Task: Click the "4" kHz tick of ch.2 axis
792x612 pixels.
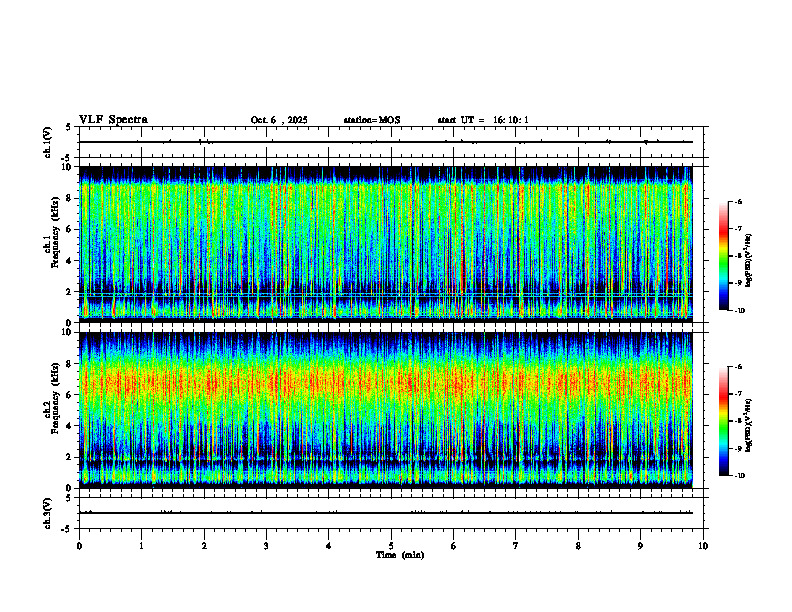Action: (70, 426)
